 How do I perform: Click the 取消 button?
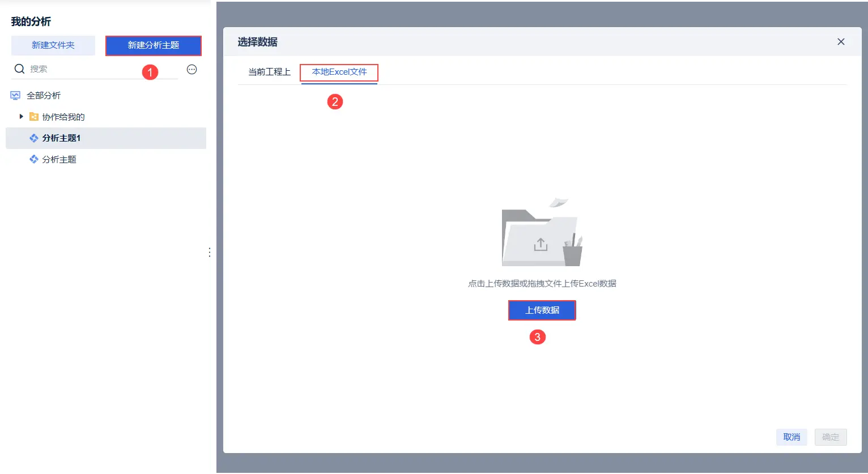coord(792,437)
